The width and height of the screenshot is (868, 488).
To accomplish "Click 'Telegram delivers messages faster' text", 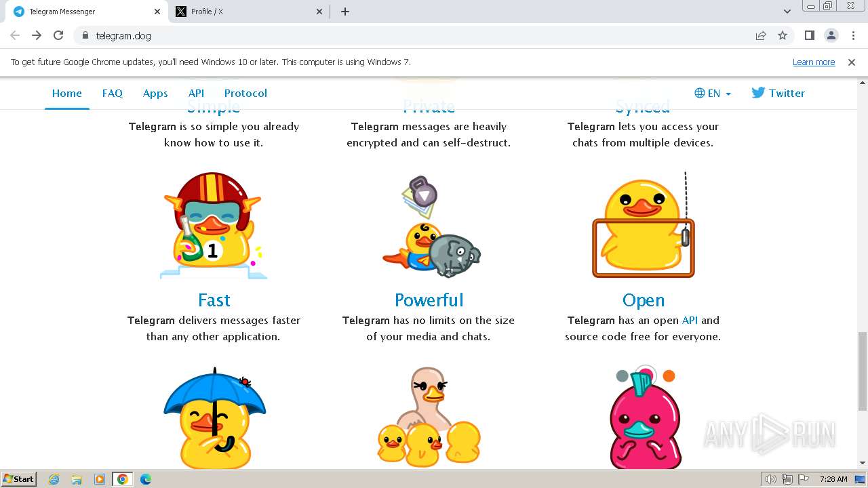I will click(x=214, y=320).
